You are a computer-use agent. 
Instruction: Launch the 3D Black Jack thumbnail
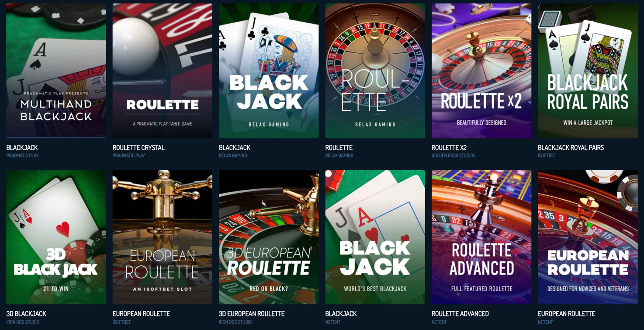pos(56,237)
